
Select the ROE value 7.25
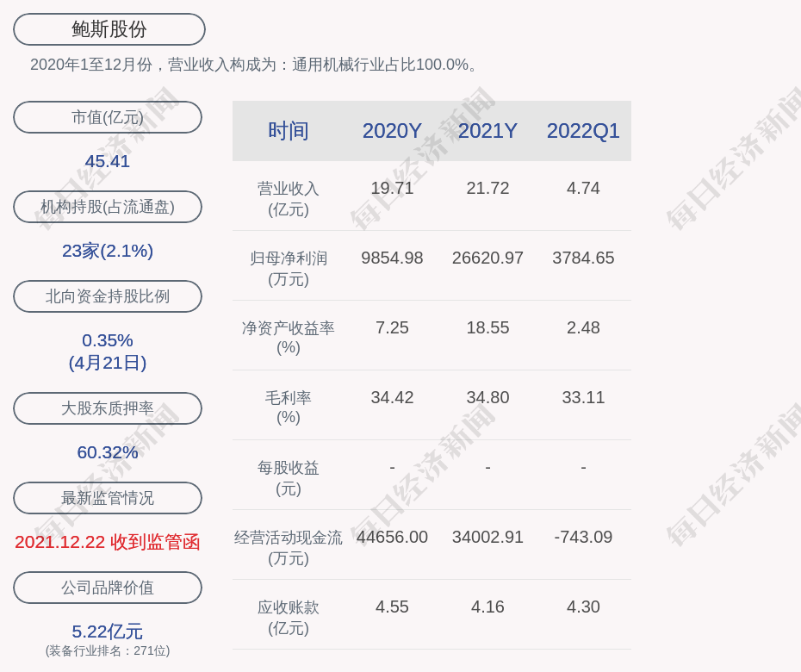(x=392, y=327)
